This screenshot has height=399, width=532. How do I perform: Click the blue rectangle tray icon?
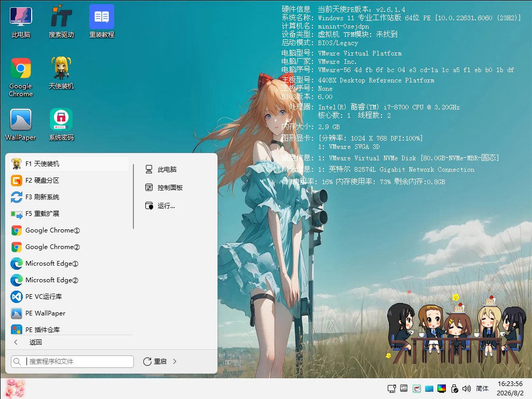[429, 389]
